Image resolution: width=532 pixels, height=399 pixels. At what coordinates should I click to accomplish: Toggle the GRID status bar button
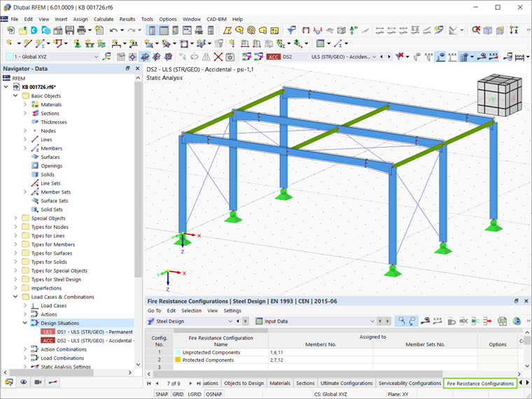(178, 394)
